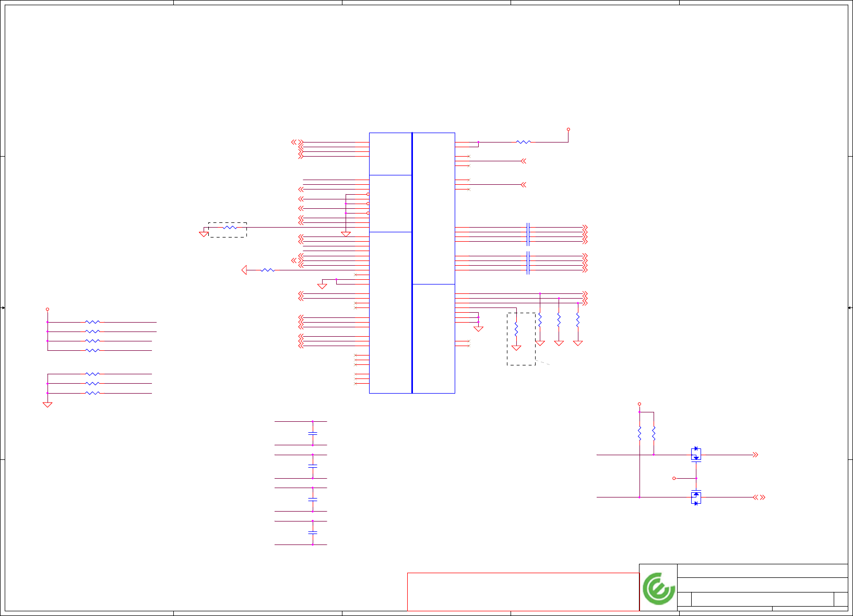
Task: Click the output port on the upper MOSFET line
Action: pos(755,455)
